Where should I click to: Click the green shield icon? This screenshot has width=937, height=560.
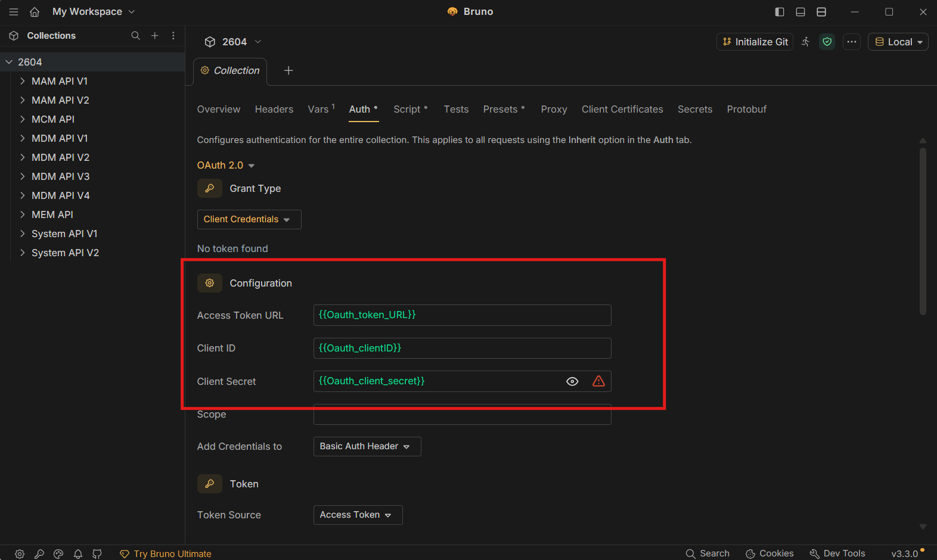(827, 42)
